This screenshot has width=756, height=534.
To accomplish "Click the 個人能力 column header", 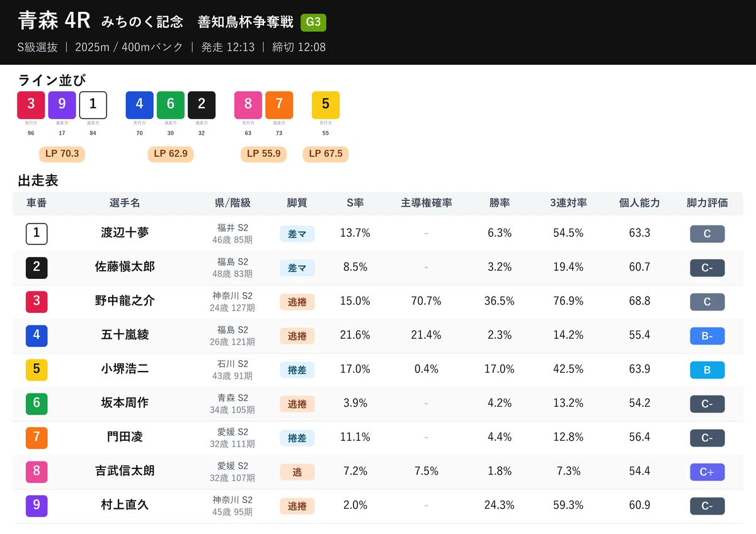I will click(639, 203).
